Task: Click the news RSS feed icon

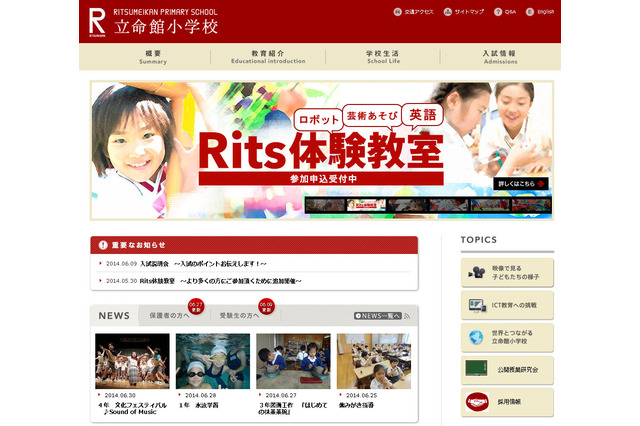Action: pos(407,316)
